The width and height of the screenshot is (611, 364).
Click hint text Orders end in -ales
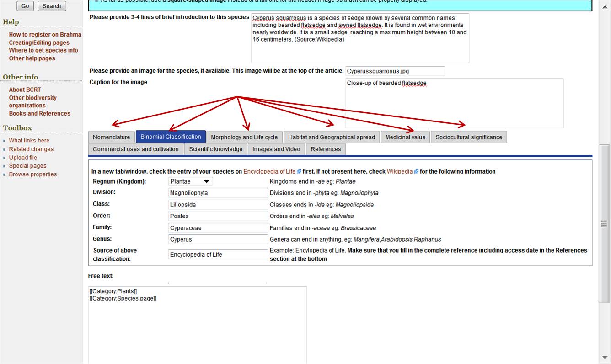coord(312,216)
